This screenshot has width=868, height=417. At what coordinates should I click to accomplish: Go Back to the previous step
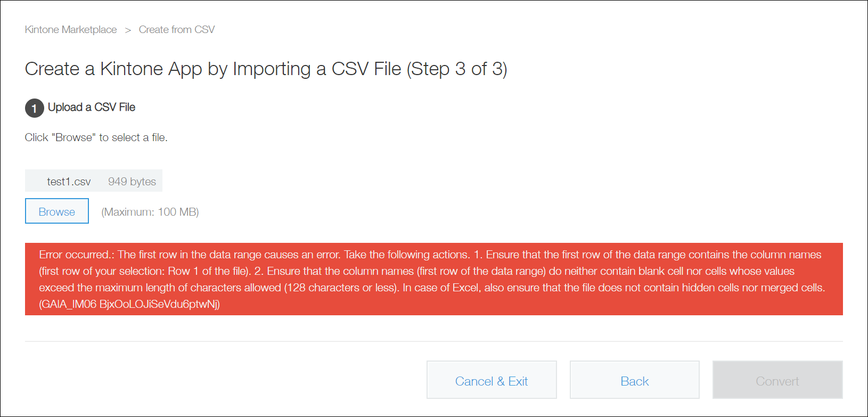tap(634, 380)
